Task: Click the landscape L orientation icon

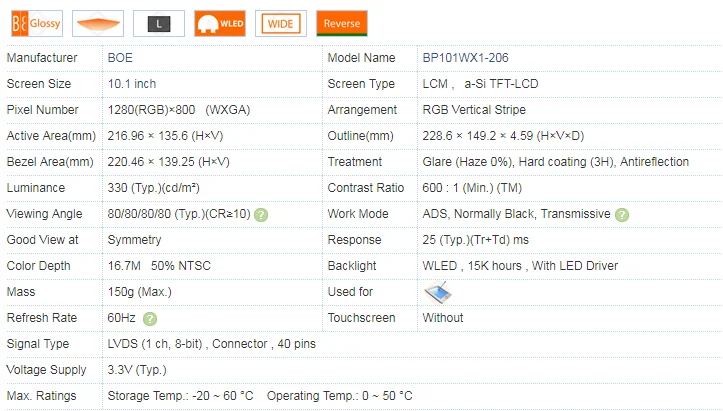Action: [x=159, y=24]
